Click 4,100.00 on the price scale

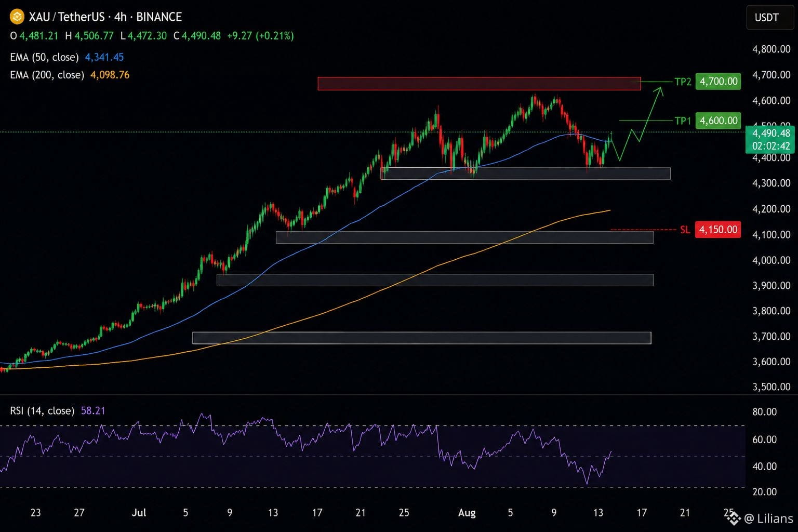(772, 234)
